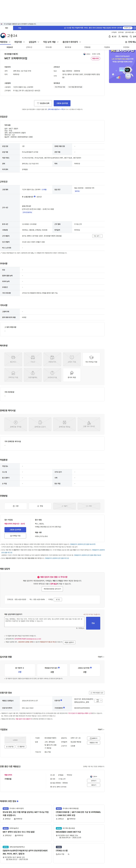Viewport: 136px width, 868px height.
Task: Click the 차량유지비 welfare icon
Action: tap(52, 359)
